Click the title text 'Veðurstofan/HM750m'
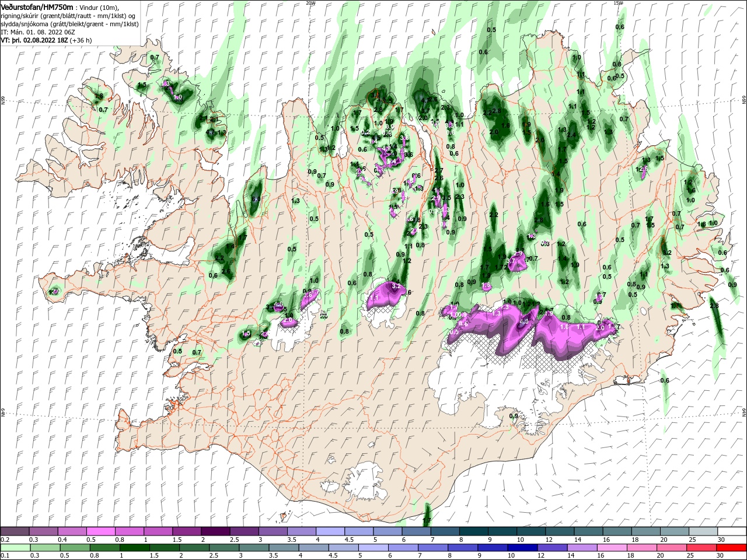 [37, 6]
